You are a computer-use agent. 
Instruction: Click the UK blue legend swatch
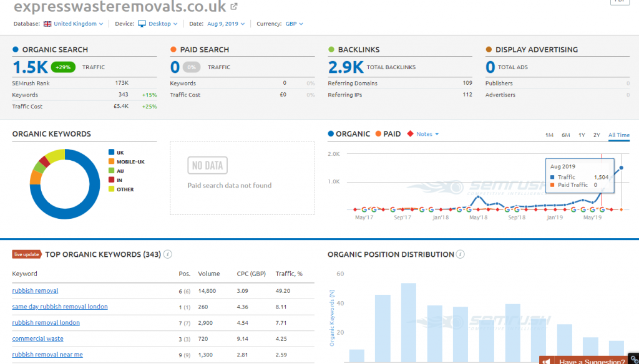point(111,152)
